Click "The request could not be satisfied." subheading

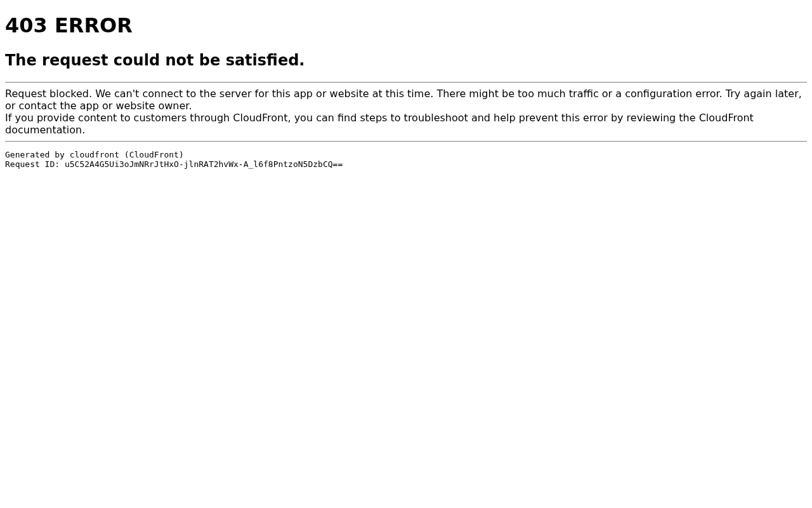(x=155, y=60)
